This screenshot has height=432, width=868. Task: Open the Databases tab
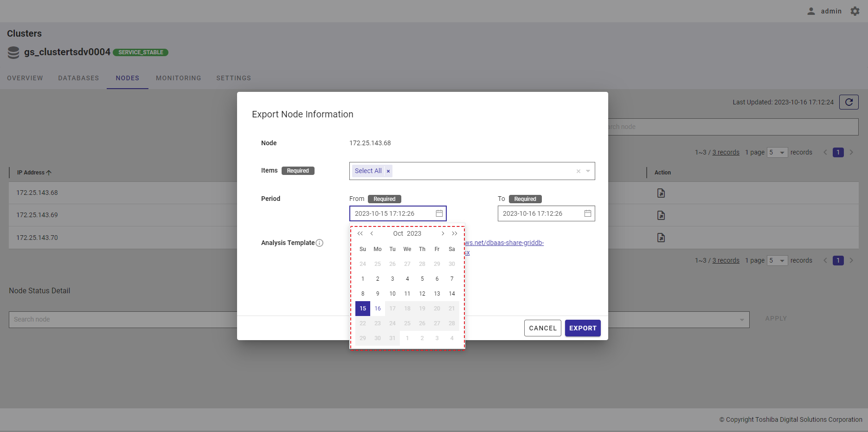[x=78, y=78]
